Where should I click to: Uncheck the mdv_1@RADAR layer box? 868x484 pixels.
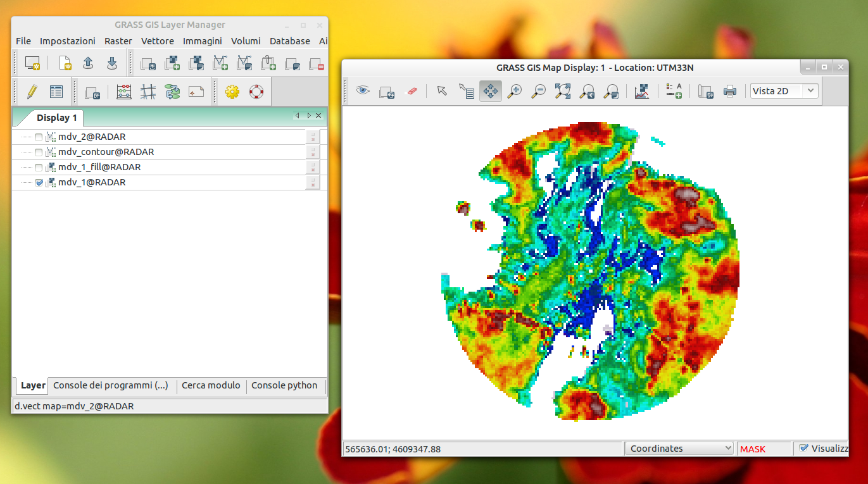[x=39, y=183]
